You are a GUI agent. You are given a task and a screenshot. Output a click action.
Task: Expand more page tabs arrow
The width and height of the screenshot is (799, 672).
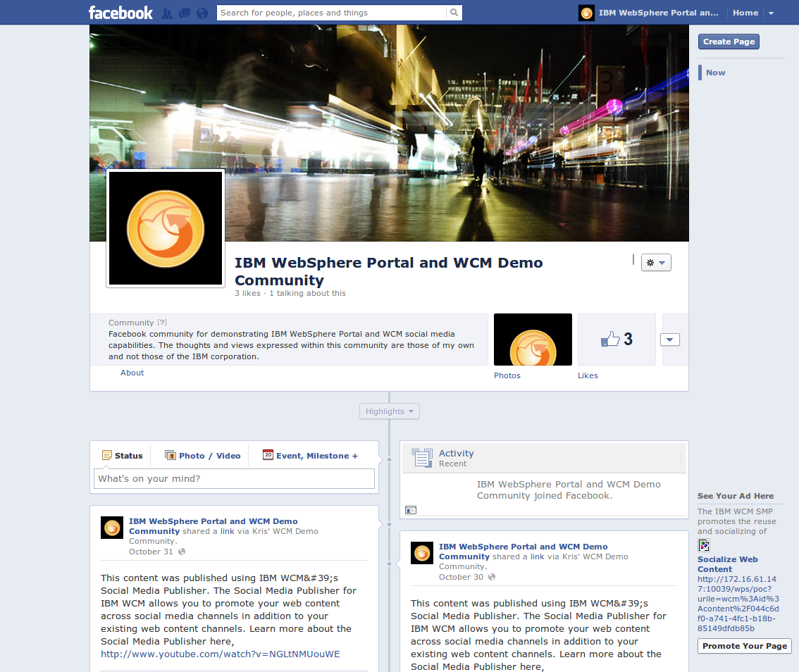670,340
